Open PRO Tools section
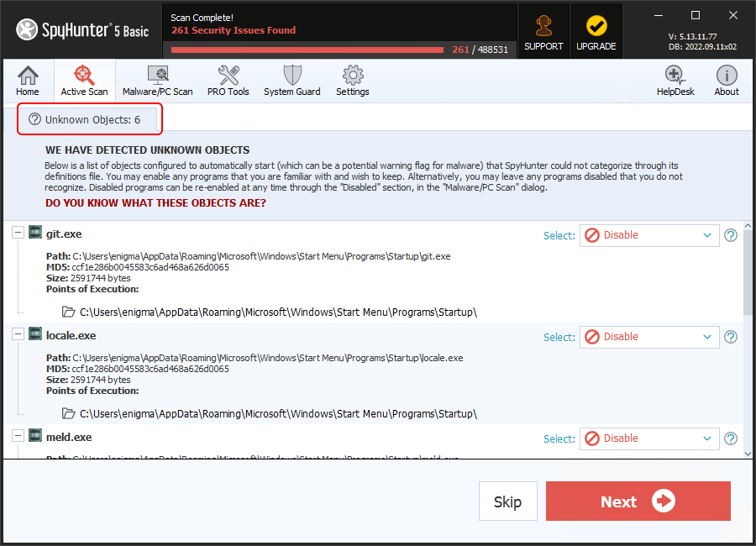 tap(228, 81)
